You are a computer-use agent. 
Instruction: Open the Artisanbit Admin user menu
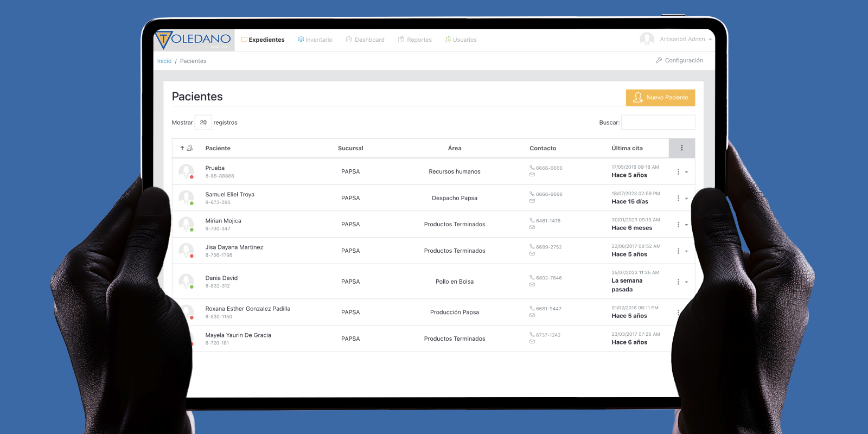tap(686, 39)
